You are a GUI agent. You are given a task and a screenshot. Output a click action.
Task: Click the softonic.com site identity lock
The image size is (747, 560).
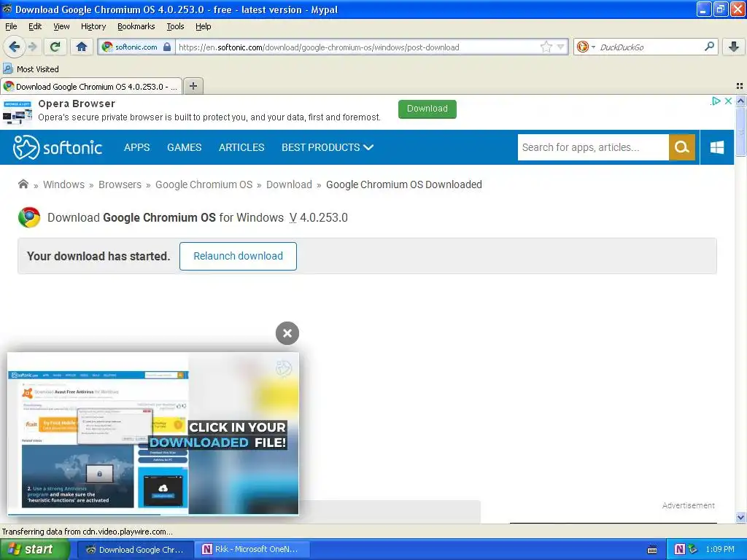pos(136,47)
